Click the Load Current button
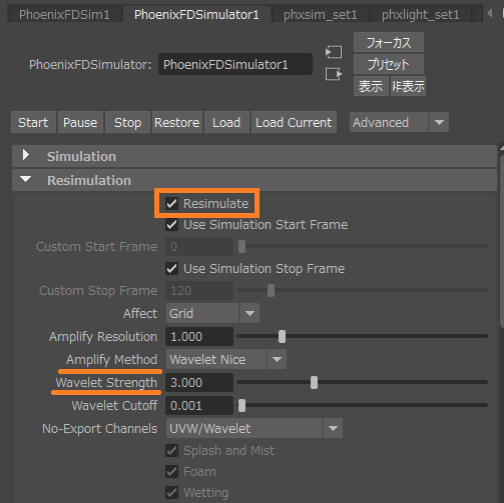Viewport: 504px width, 503px height. pos(294,122)
